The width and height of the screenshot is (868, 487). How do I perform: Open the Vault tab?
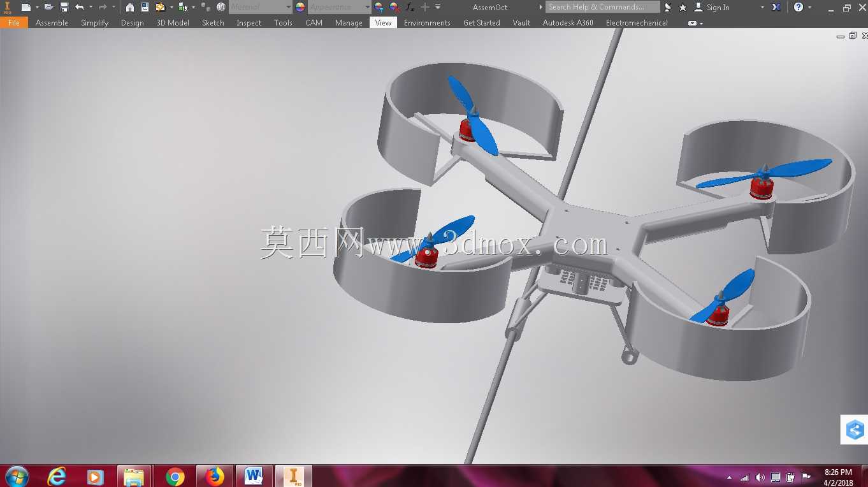point(521,22)
